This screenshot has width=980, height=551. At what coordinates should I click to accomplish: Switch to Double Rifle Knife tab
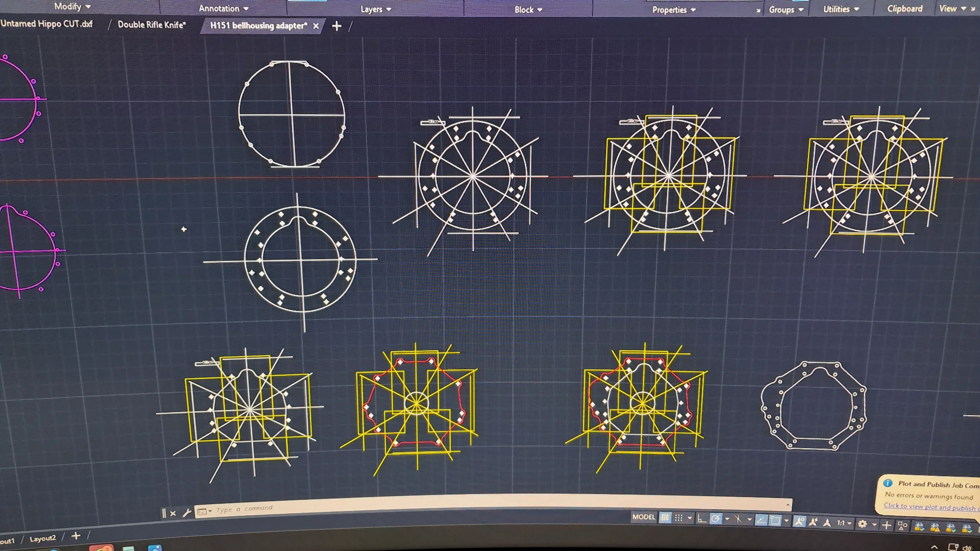(x=151, y=25)
